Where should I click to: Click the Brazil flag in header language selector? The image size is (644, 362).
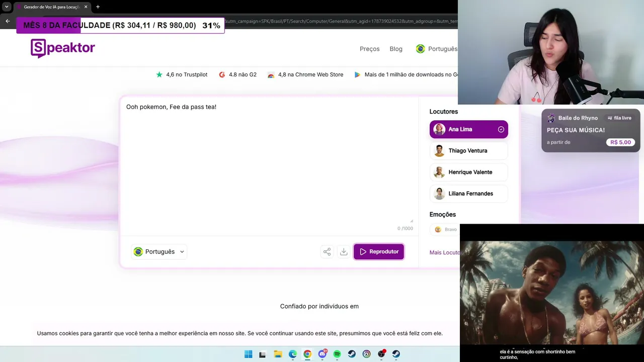420,49
